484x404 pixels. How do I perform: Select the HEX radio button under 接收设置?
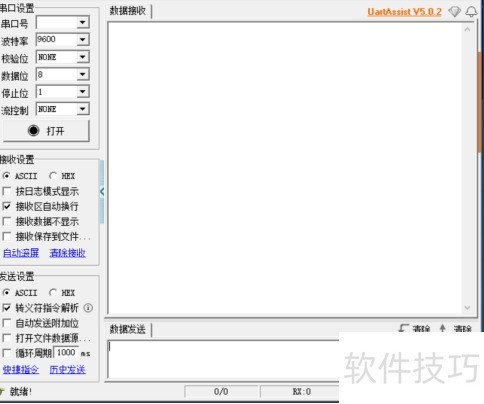(x=53, y=176)
